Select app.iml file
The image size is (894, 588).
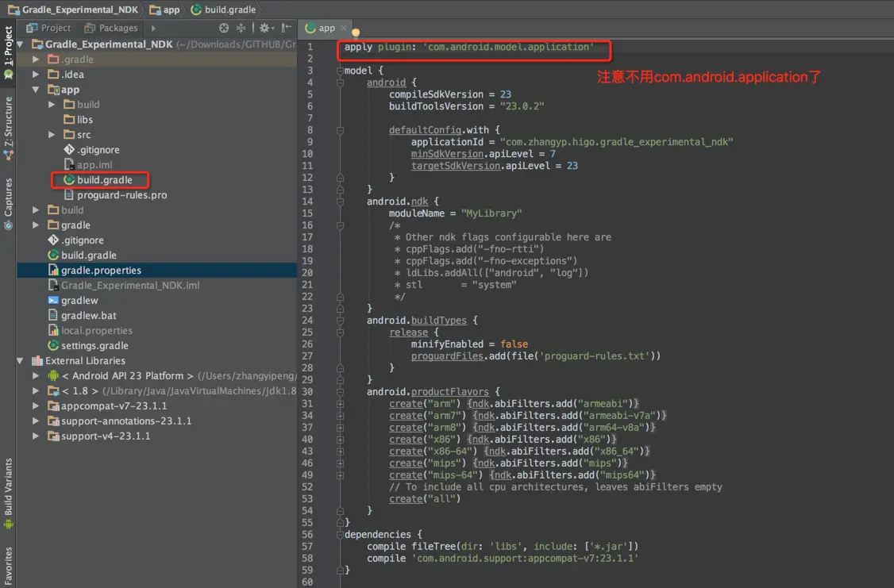point(88,165)
